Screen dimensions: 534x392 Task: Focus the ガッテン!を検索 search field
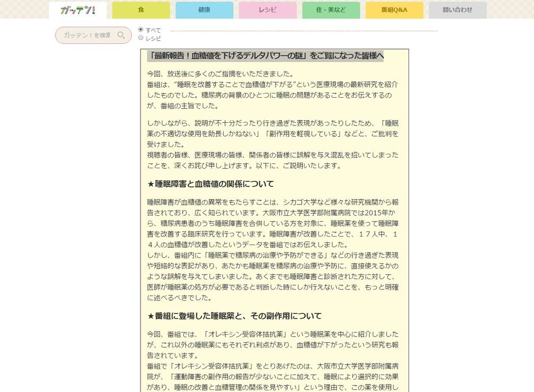click(x=87, y=35)
